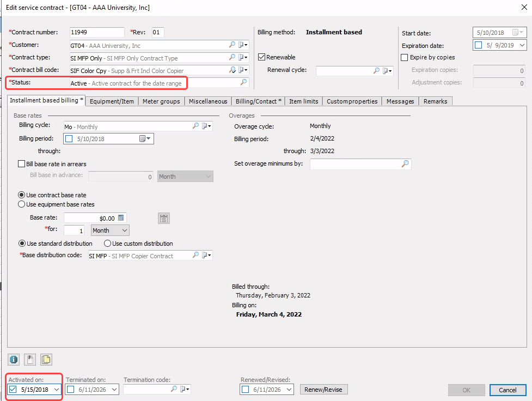Open the Meter groups tab
The image size is (532, 401).
161,101
